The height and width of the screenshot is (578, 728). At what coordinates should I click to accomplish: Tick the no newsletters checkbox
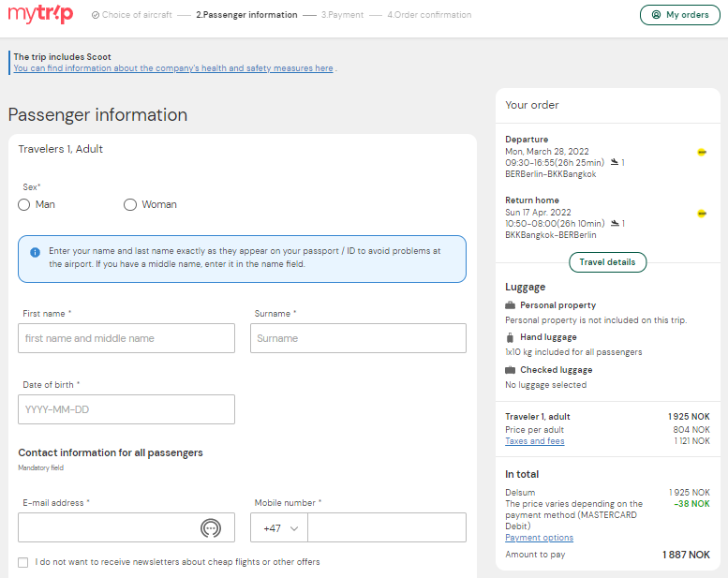[22, 562]
